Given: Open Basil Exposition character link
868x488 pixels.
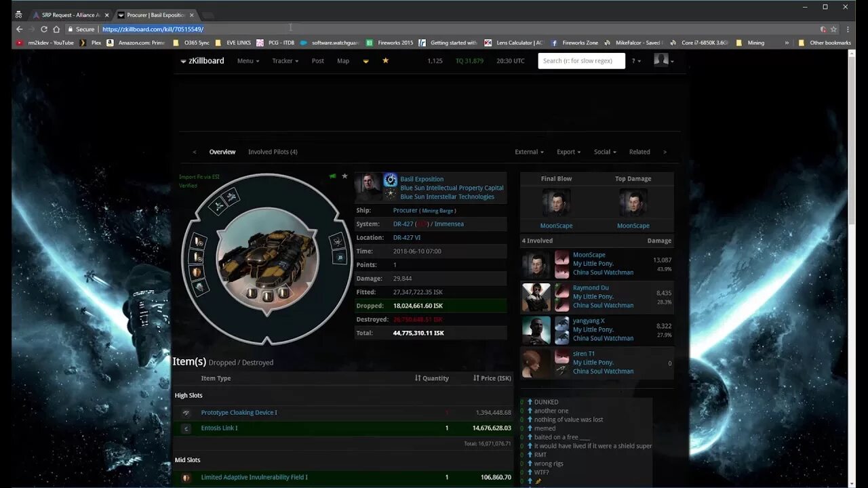Looking at the screenshot, I should click(x=422, y=180).
